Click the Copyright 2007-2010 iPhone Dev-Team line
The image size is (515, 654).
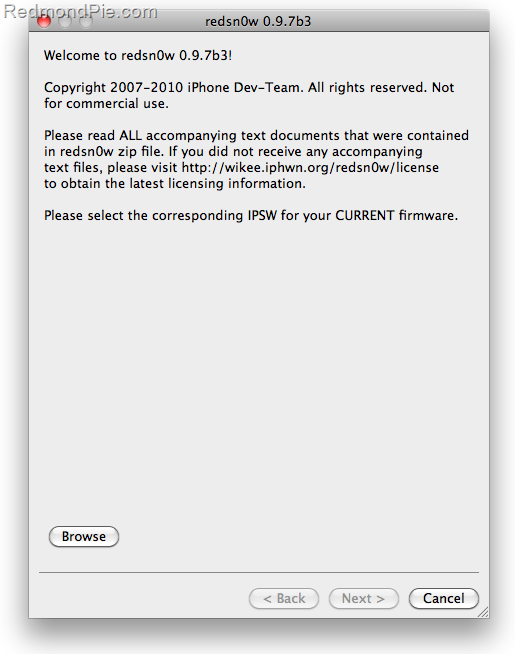pos(249,88)
